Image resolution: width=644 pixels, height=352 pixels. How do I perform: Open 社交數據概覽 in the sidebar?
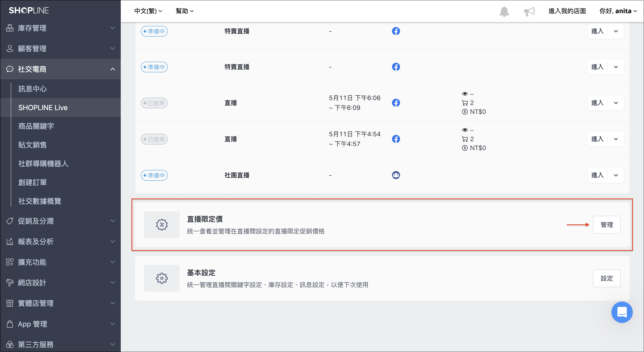(x=40, y=201)
